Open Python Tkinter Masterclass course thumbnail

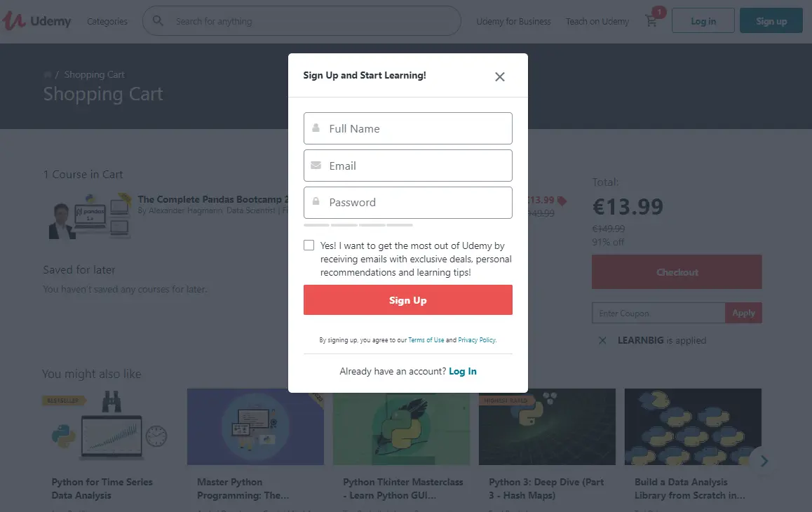401,426
